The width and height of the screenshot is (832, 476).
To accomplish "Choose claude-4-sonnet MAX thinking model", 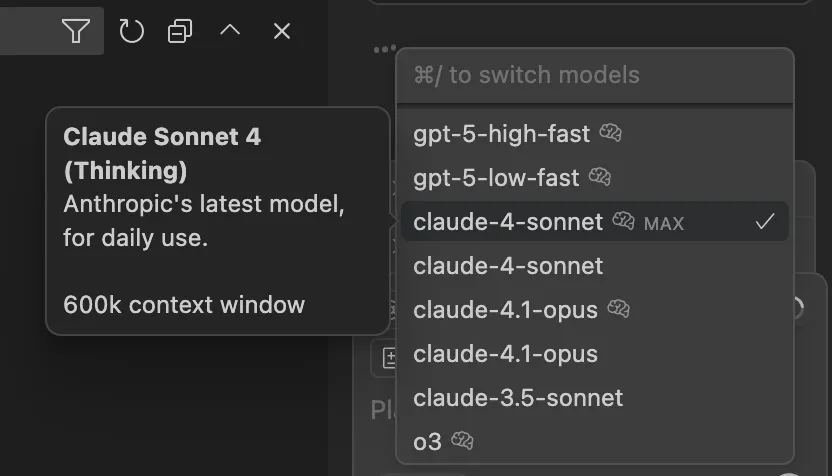I will coord(508,222).
